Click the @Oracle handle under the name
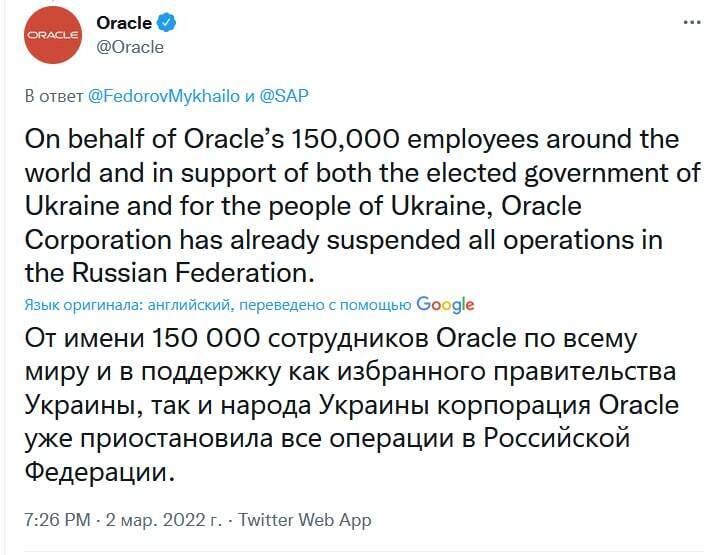Image resolution: width=718 pixels, height=555 pixels. pyautogui.click(x=130, y=46)
